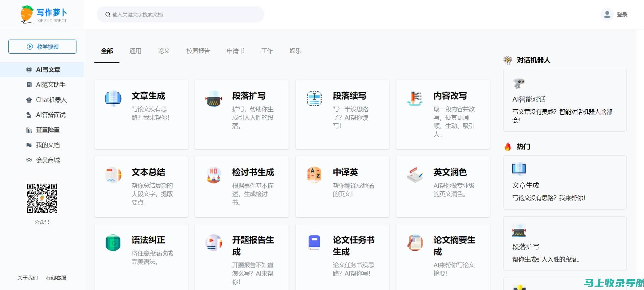644x290 pixels.
Task: Click the AI智能对话 robot icon
Action: tap(519, 82)
